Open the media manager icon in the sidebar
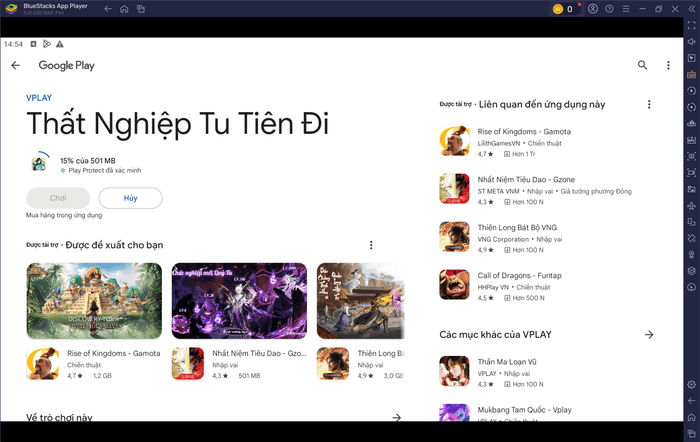The width and height of the screenshot is (700, 442). (x=692, y=189)
